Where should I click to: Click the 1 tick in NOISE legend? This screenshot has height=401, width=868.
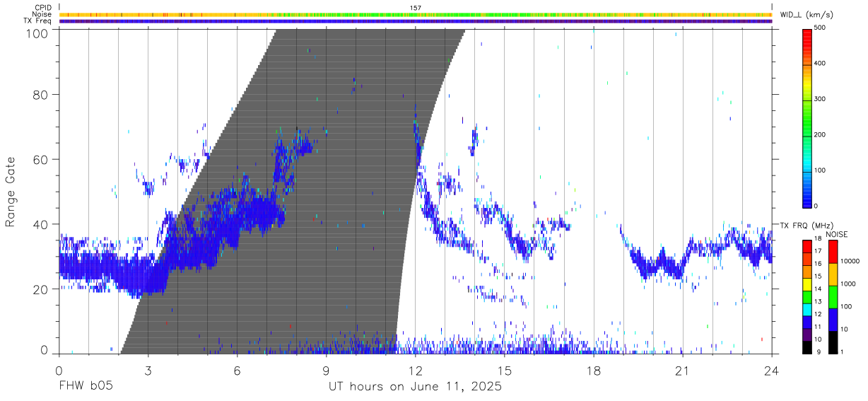tap(842, 351)
